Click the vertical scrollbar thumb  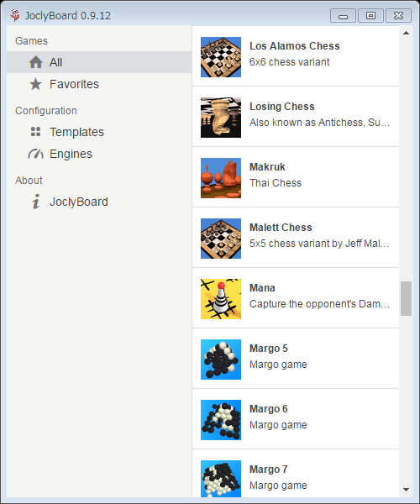click(x=407, y=298)
